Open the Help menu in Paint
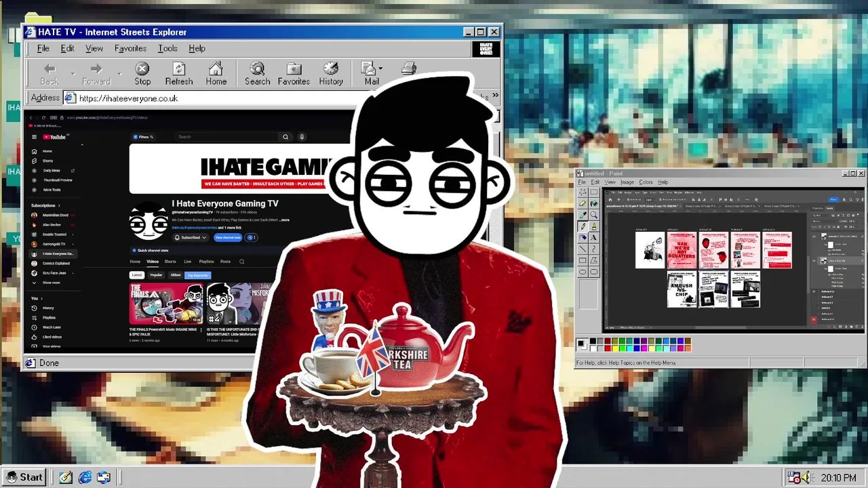This screenshot has width=868, height=488. click(x=663, y=182)
